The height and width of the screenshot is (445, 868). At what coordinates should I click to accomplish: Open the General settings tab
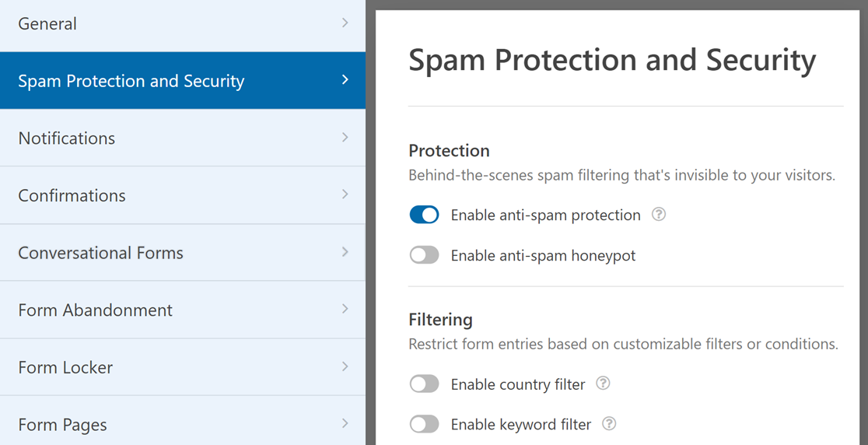[47, 24]
